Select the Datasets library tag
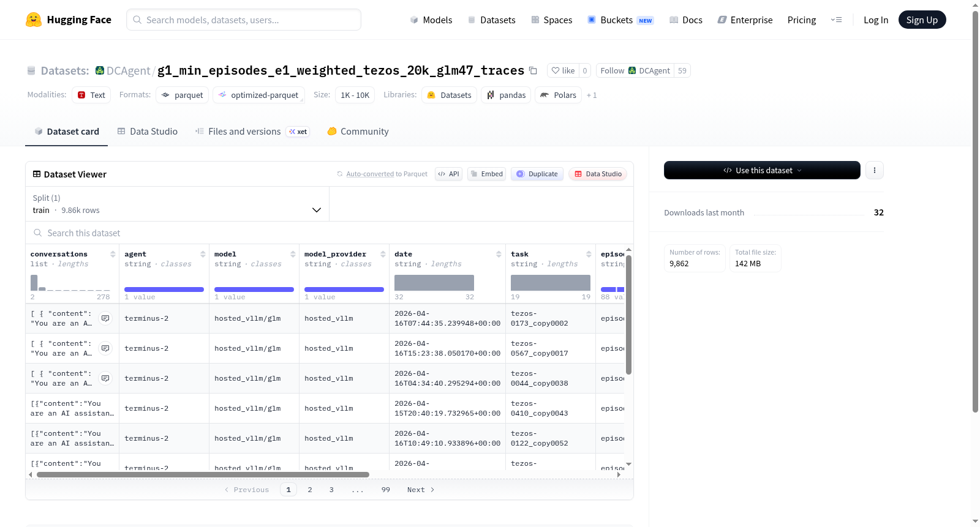This screenshot has height=527, width=980. click(450, 95)
